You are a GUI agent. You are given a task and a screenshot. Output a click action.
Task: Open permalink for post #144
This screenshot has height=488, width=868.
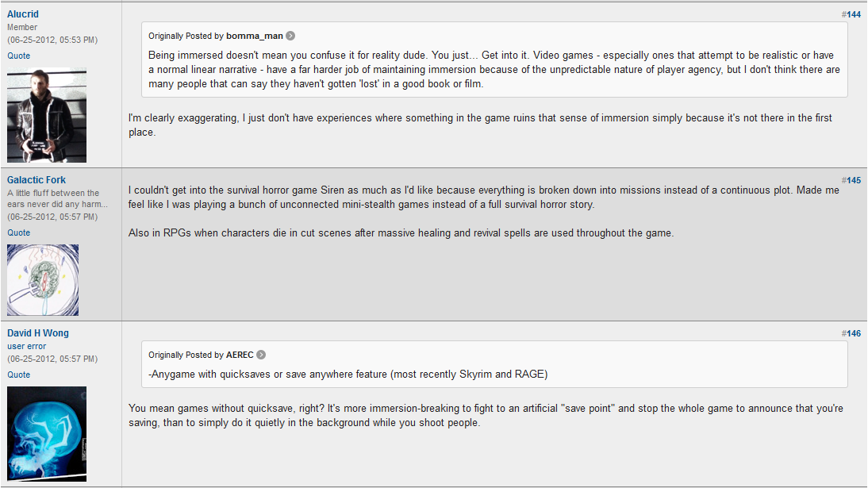click(853, 15)
